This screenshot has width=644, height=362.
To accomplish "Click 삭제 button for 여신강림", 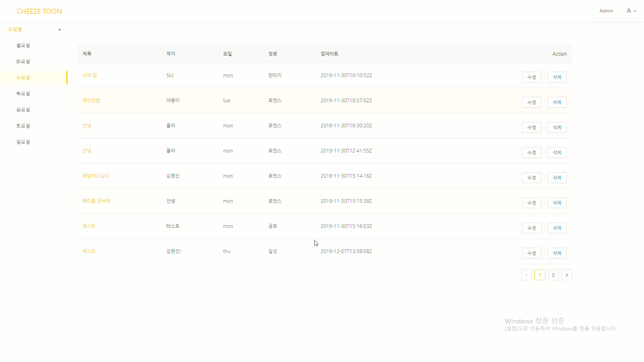I will 557,102.
